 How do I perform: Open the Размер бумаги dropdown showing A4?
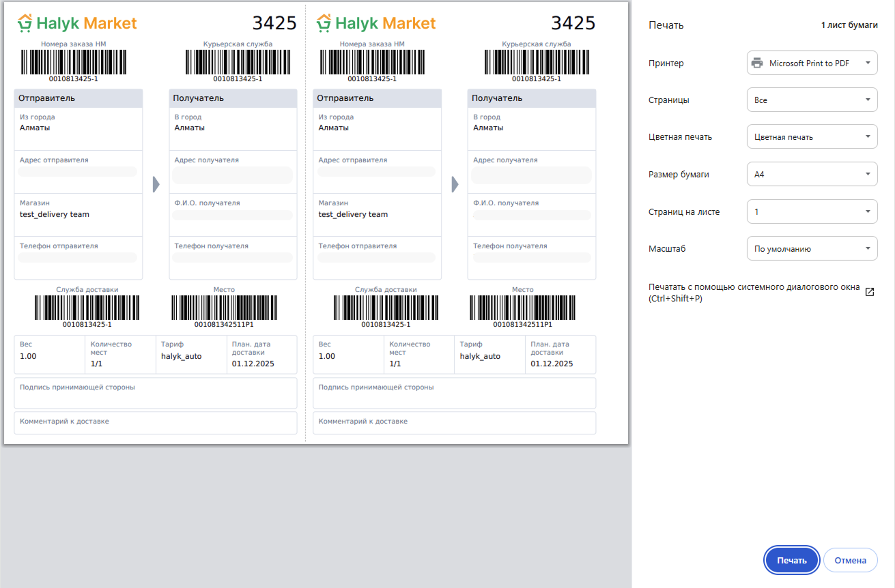pyautogui.click(x=812, y=175)
